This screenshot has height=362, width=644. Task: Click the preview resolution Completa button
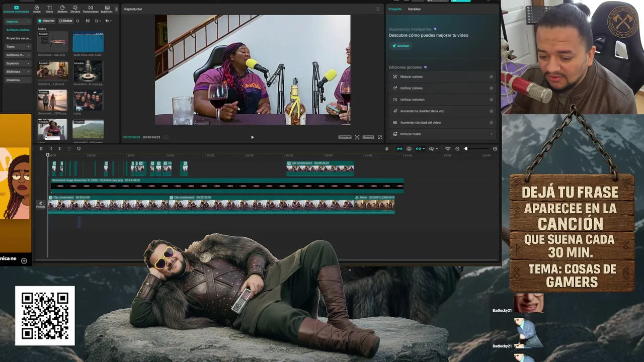pos(345,137)
